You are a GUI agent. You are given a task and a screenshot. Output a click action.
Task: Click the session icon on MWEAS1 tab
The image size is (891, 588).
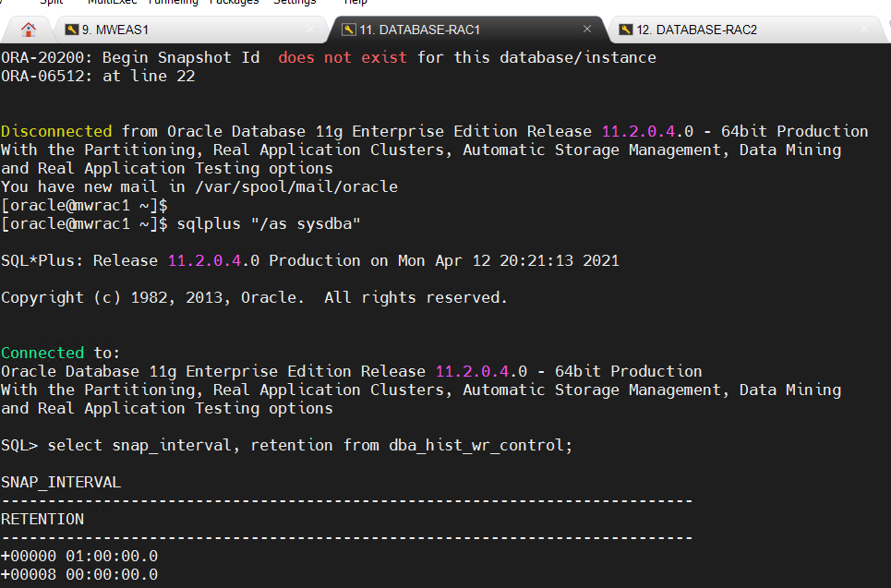[x=72, y=30]
